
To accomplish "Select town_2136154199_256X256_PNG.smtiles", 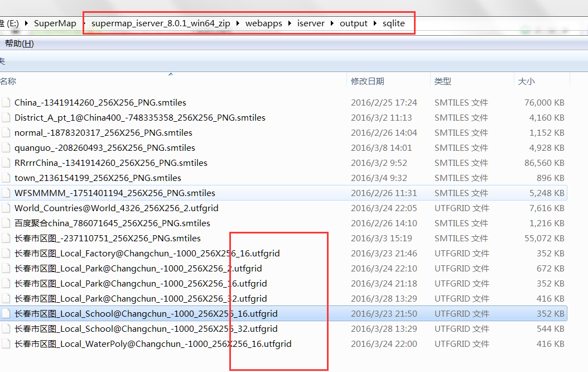I will click(98, 178).
